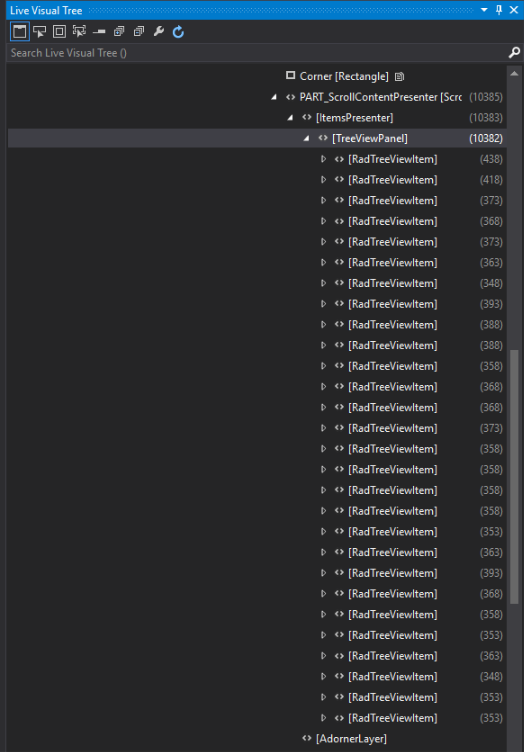This screenshot has width=524, height=752.
Task: Enable select element in running application
Action: (x=40, y=32)
